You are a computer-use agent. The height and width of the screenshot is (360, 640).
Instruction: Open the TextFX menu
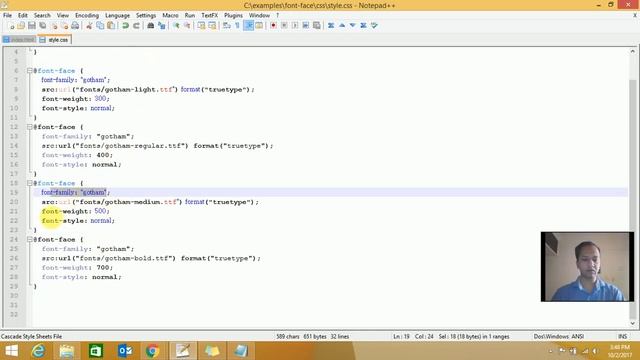(x=209, y=16)
